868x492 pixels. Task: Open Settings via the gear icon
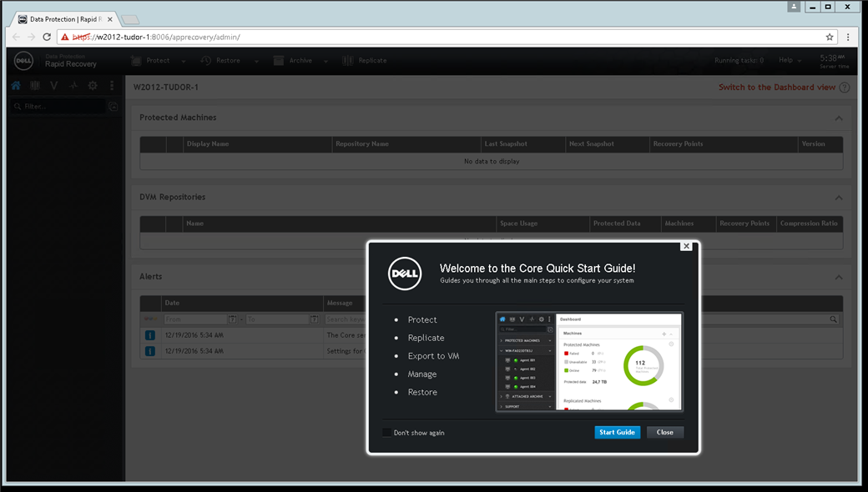click(93, 85)
